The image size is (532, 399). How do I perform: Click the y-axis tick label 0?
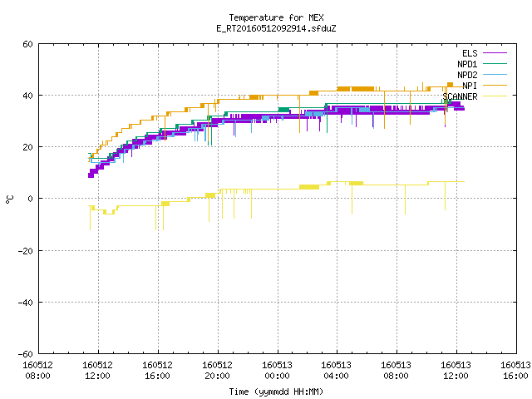pyautogui.click(x=31, y=199)
